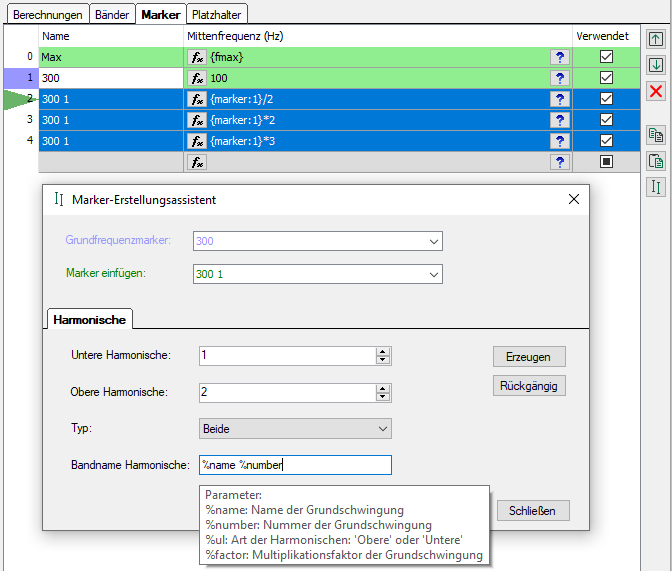Click the Erzeugen button
The image size is (672, 571).
coord(529,357)
